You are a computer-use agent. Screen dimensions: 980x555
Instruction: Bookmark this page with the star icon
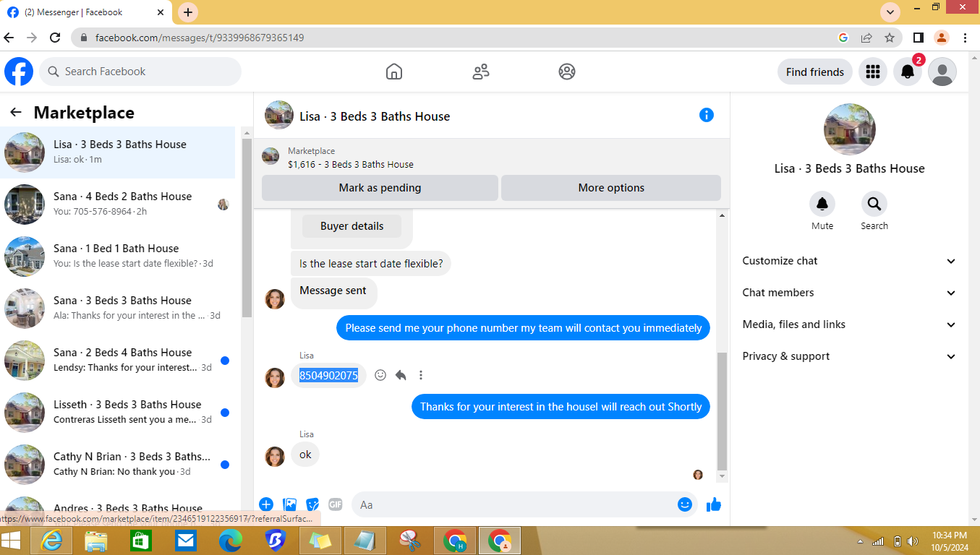click(890, 38)
